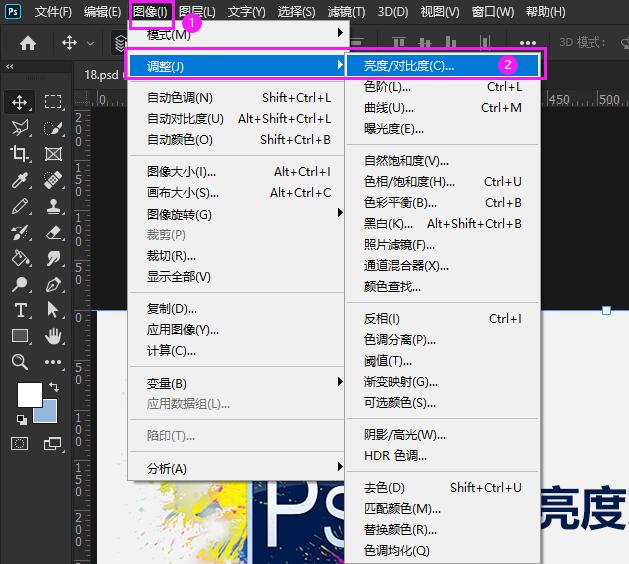Screen dimensions: 629x564
Task: Collapse the toolbox with double-arrow
Action: point(10,67)
